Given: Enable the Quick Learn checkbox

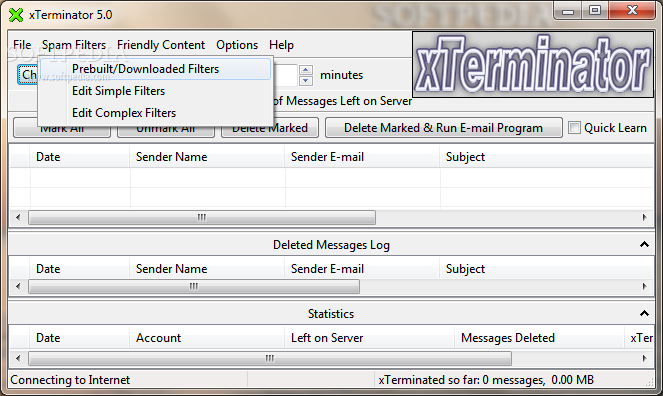Looking at the screenshot, I should point(574,128).
